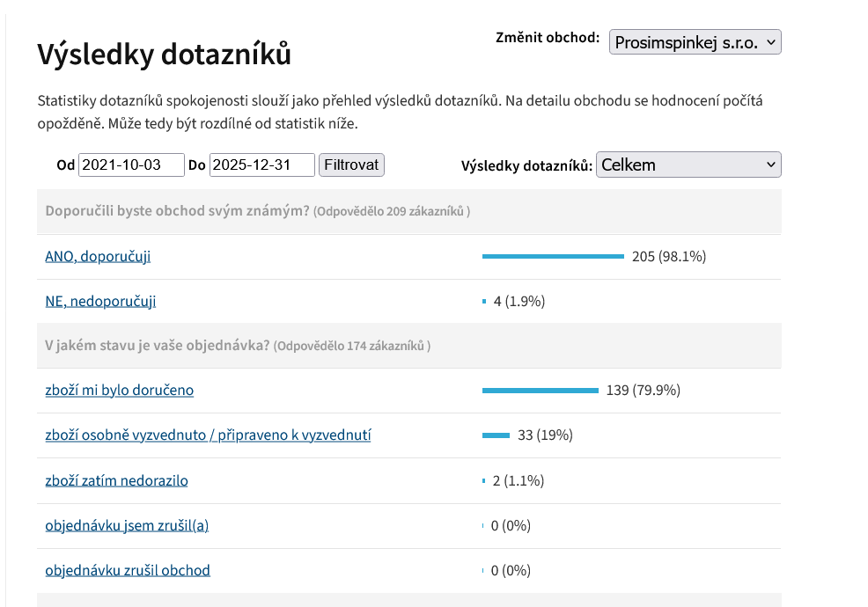Click the 205 (98.1%) result bar
Image resolution: width=868 pixels, height=607 pixels.
tap(553, 256)
